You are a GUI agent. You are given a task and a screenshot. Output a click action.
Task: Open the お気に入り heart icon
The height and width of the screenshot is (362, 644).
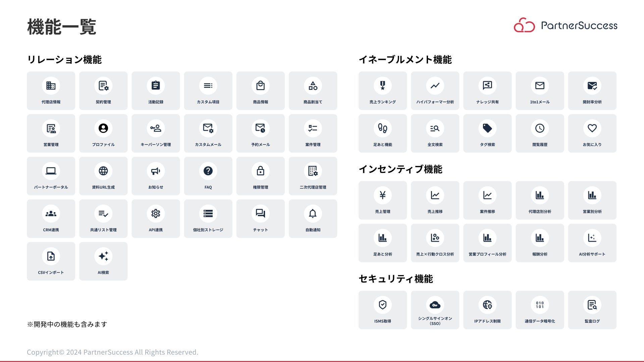coord(592,128)
